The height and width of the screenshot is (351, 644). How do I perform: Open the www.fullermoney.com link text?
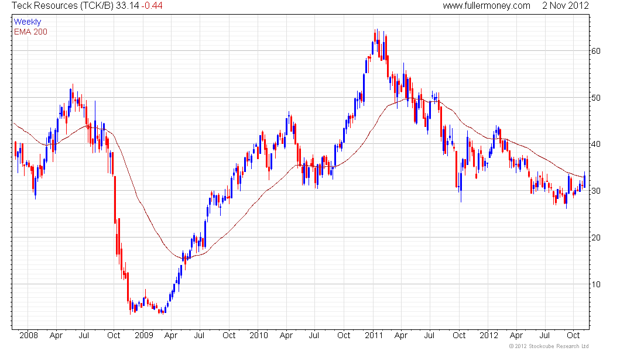[x=487, y=6]
